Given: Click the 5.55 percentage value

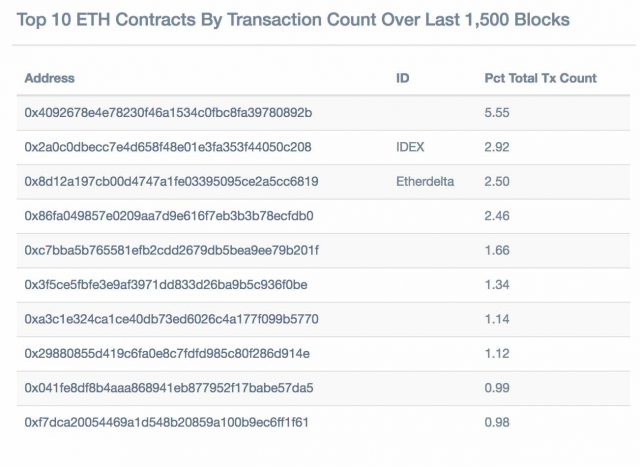Looking at the screenshot, I should 497,113.
